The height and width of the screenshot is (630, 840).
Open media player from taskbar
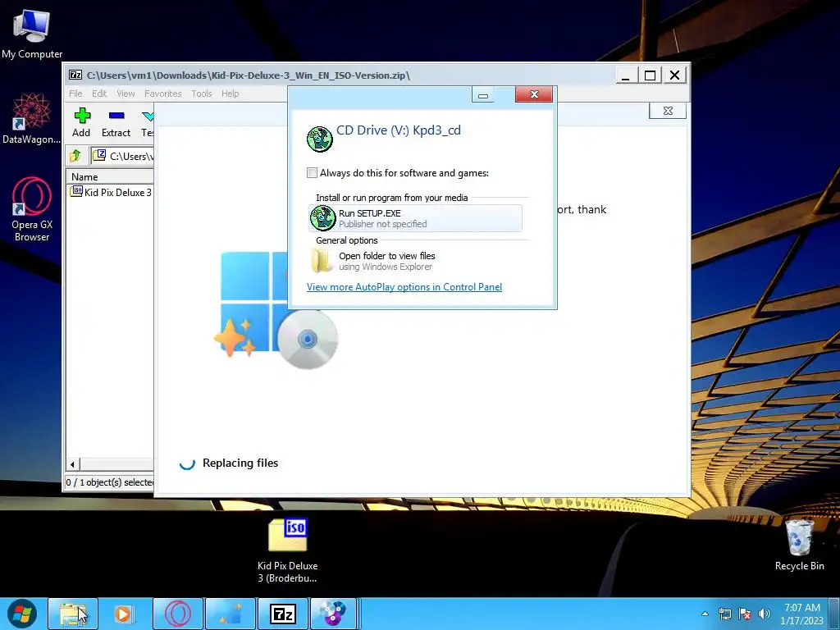[x=125, y=614]
